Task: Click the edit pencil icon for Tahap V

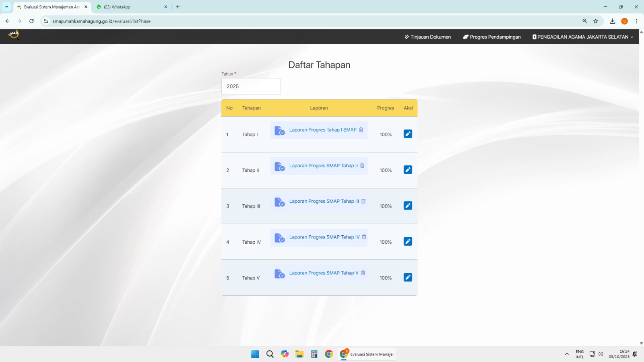Action: [x=408, y=277]
